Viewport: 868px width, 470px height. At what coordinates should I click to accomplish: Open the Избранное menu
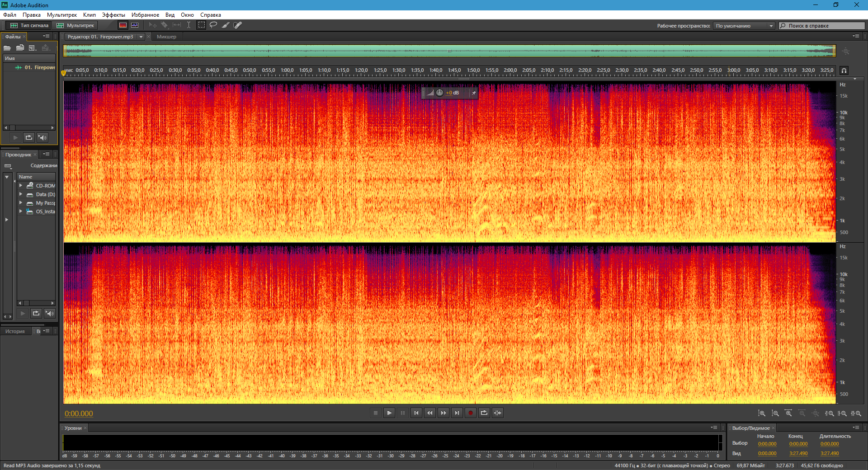(x=145, y=15)
